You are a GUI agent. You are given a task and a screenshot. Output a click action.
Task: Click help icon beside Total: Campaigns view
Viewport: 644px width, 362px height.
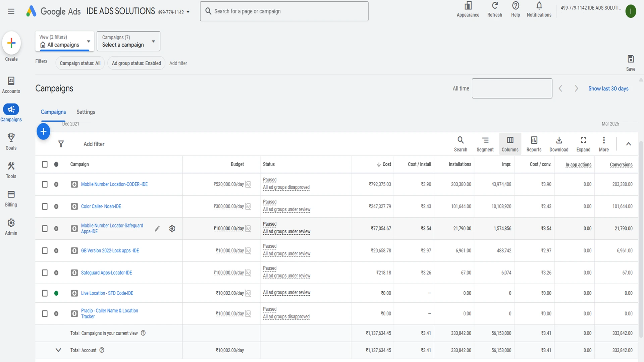coord(143,333)
